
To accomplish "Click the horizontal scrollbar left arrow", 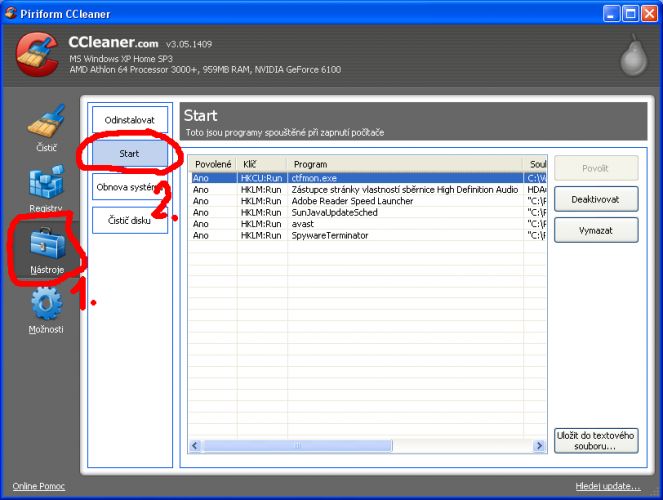I will [x=195, y=445].
